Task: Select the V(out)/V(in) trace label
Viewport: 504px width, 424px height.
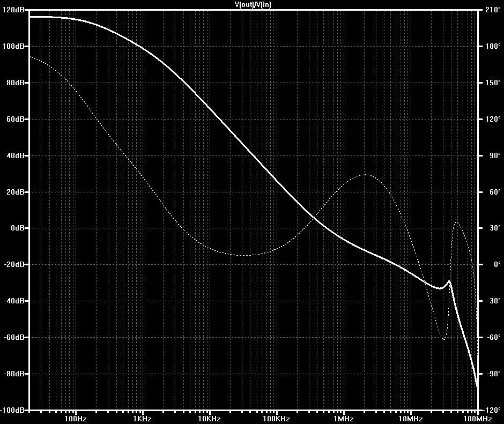Action: pyautogui.click(x=253, y=4)
